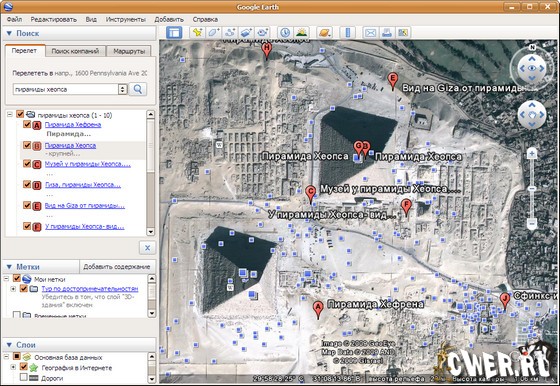
Task: Select the add polygon tool
Action: pyautogui.click(x=213, y=33)
